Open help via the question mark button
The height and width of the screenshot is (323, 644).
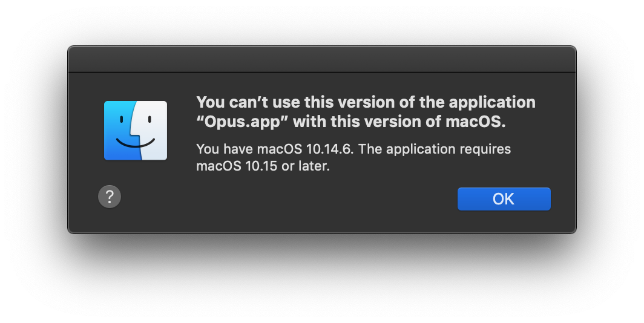[x=110, y=197]
